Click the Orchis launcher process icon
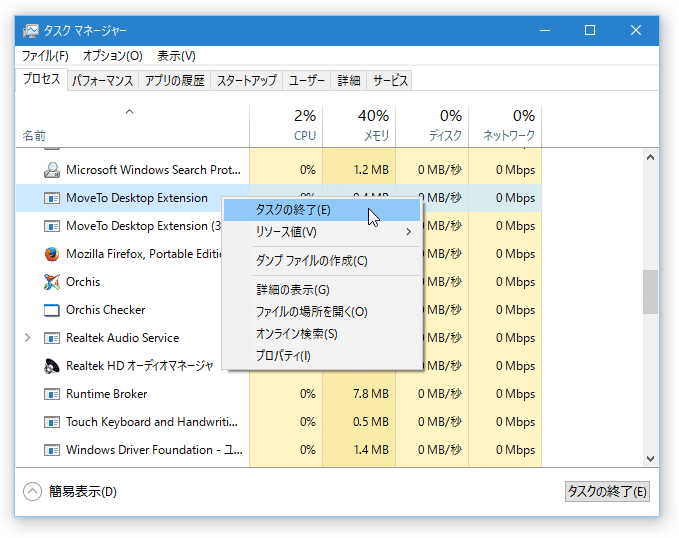The height and width of the screenshot is (538, 679). click(52, 282)
